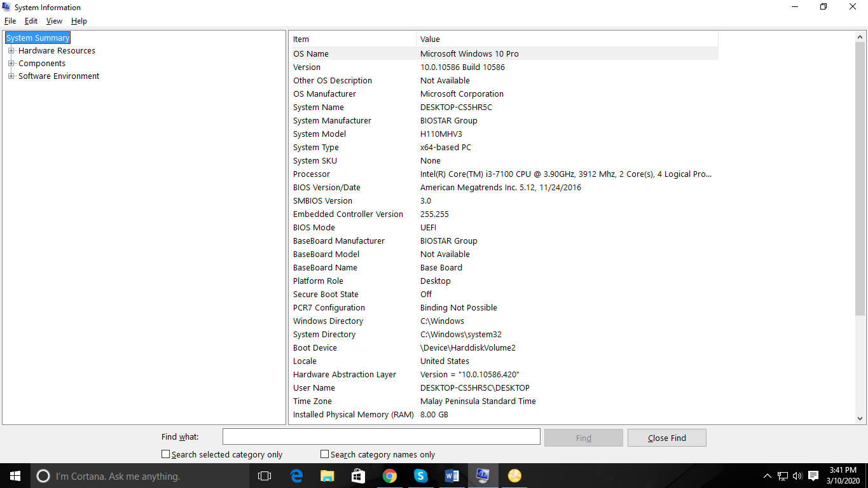Viewport: 868px width, 488px height.
Task: Open Skype from the taskbar
Action: 421,476
